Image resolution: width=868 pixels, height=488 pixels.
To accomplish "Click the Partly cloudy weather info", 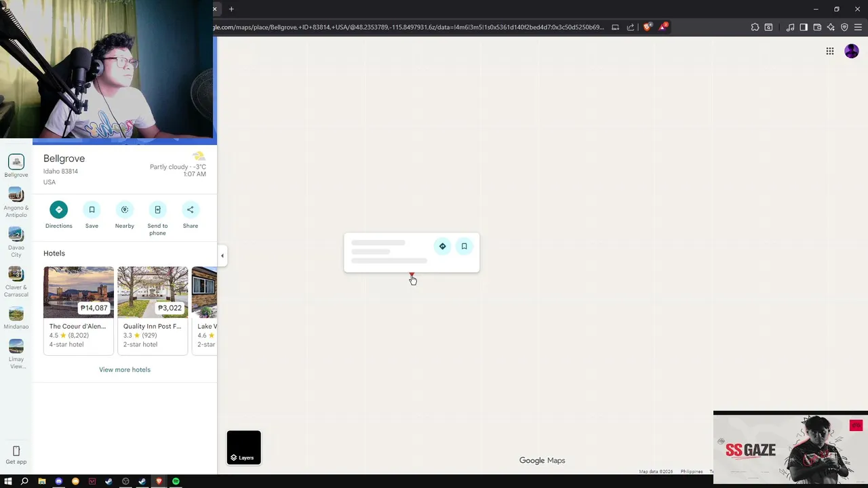I will pos(178,165).
